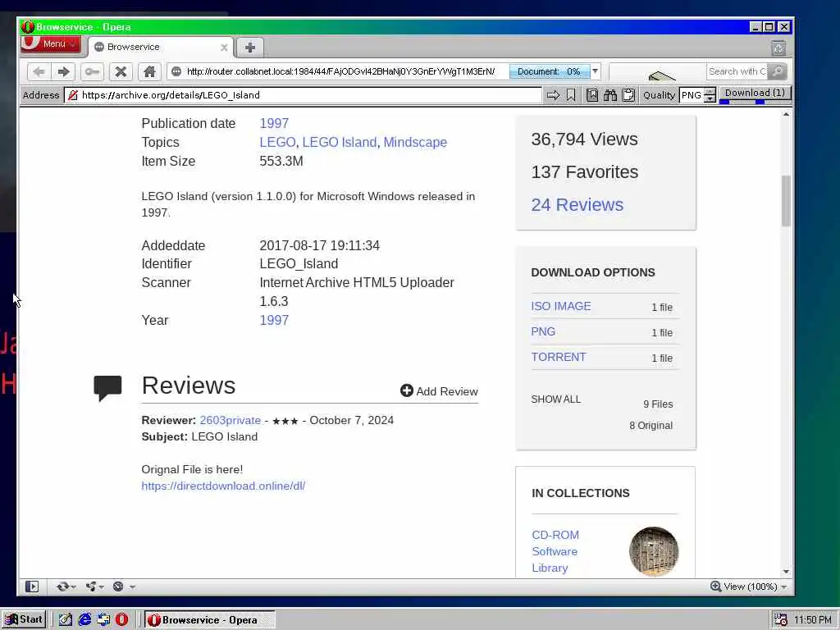
Task: Open the Opera Turbo dropdown
Action: [x=123, y=587]
